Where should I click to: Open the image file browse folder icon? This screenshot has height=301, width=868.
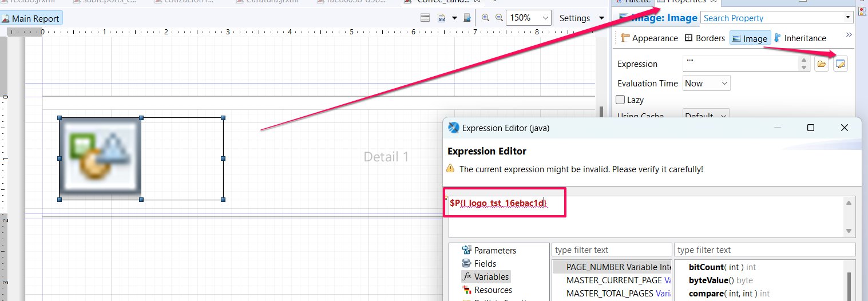pos(822,64)
